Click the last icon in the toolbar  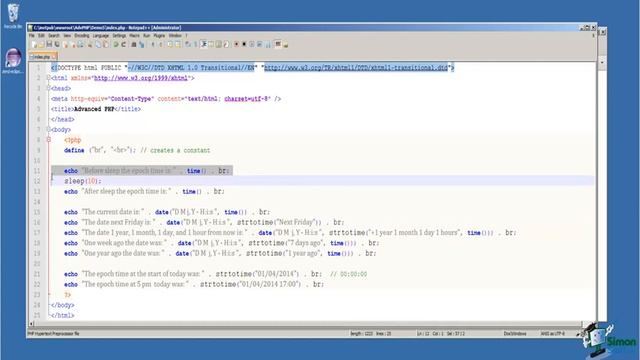click(x=286, y=44)
